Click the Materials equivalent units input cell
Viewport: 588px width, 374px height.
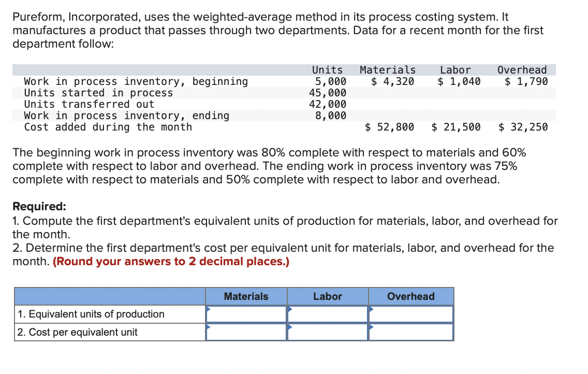[246, 314]
